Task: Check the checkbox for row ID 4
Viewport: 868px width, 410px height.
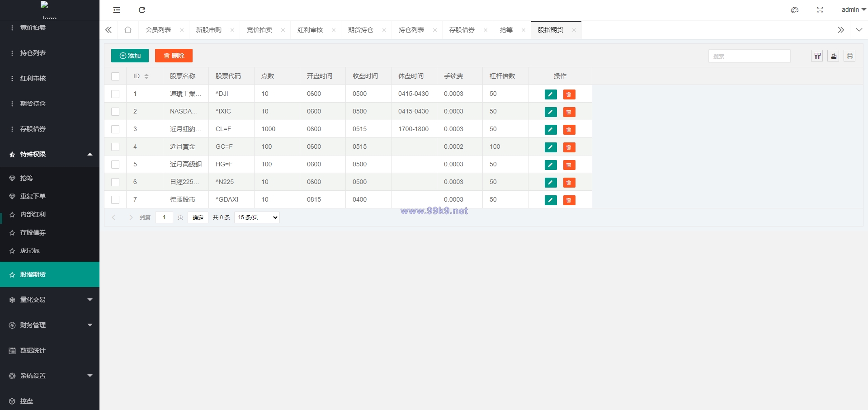Action: click(x=115, y=147)
